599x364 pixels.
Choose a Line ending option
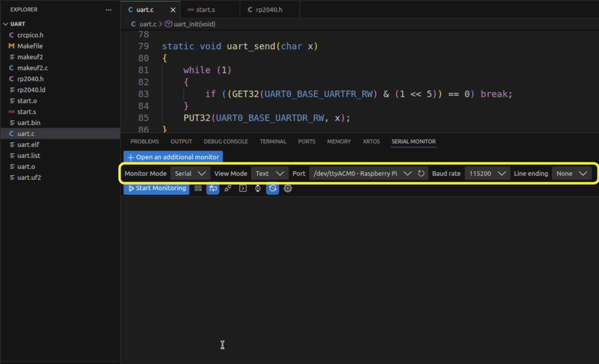[x=572, y=174]
